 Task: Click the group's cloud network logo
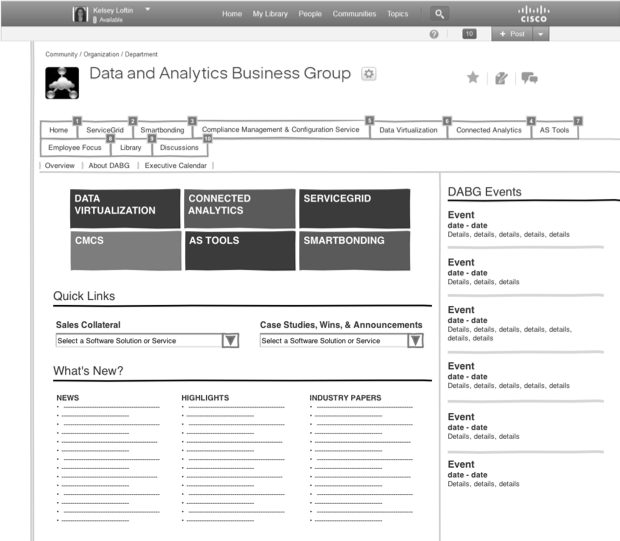click(62, 83)
